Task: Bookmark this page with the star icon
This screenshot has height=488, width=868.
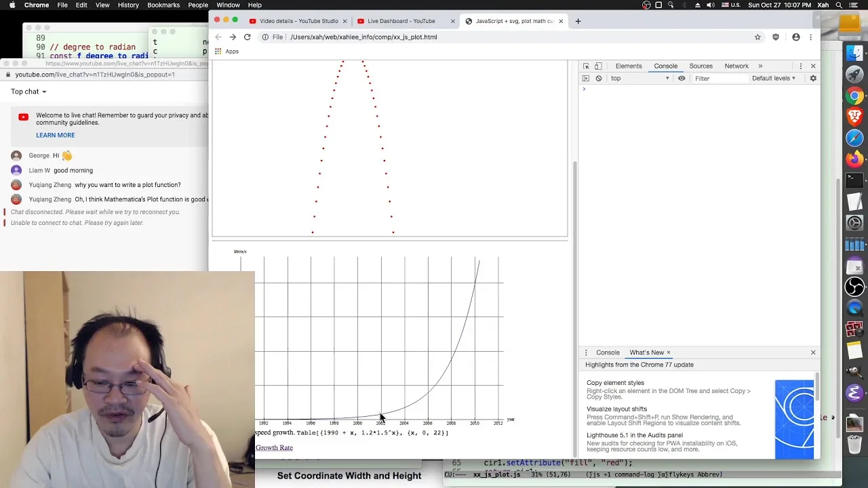Action: click(x=757, y=37)
